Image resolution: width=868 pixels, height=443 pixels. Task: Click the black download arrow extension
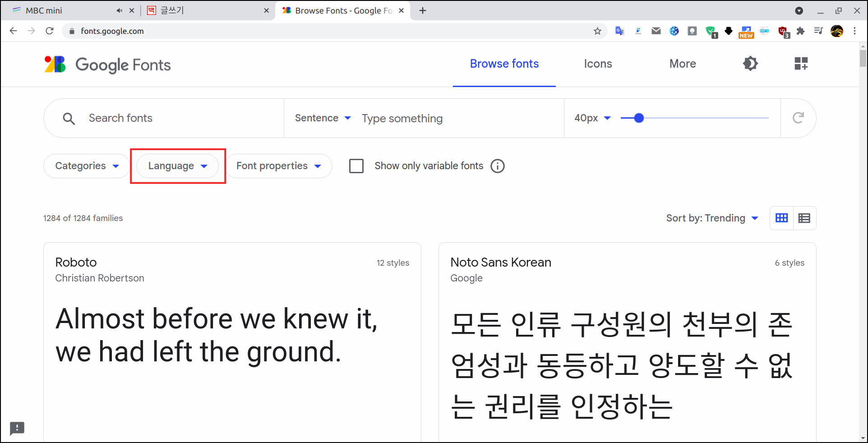tap(729, 31)
